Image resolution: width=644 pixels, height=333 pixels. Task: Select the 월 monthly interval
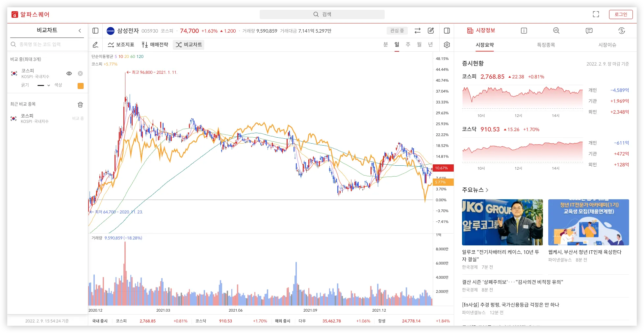tap(419, 44)
